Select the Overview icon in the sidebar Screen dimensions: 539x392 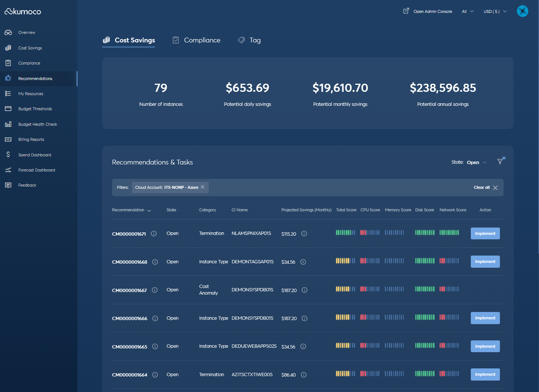[x=8, y=32]
